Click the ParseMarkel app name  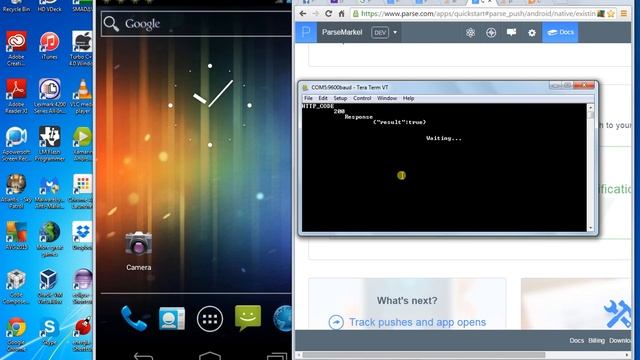(342, 32)
